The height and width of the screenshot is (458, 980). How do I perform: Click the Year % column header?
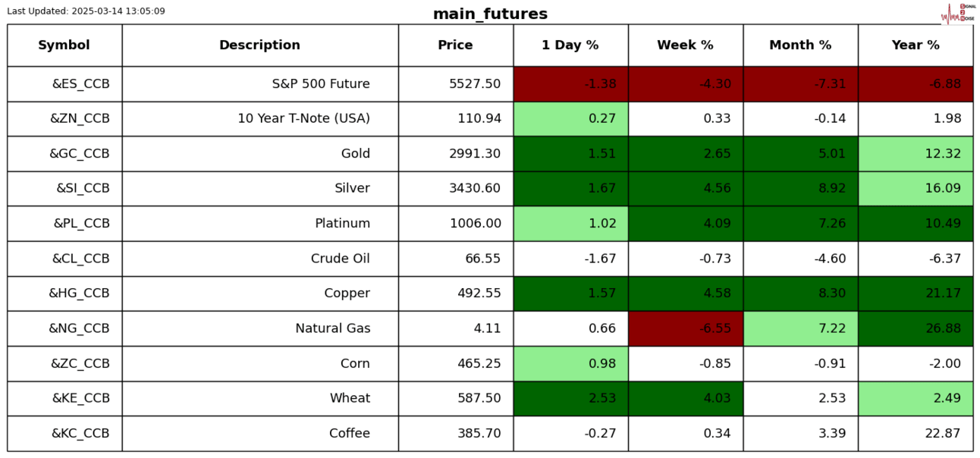(x=916, y=45)
